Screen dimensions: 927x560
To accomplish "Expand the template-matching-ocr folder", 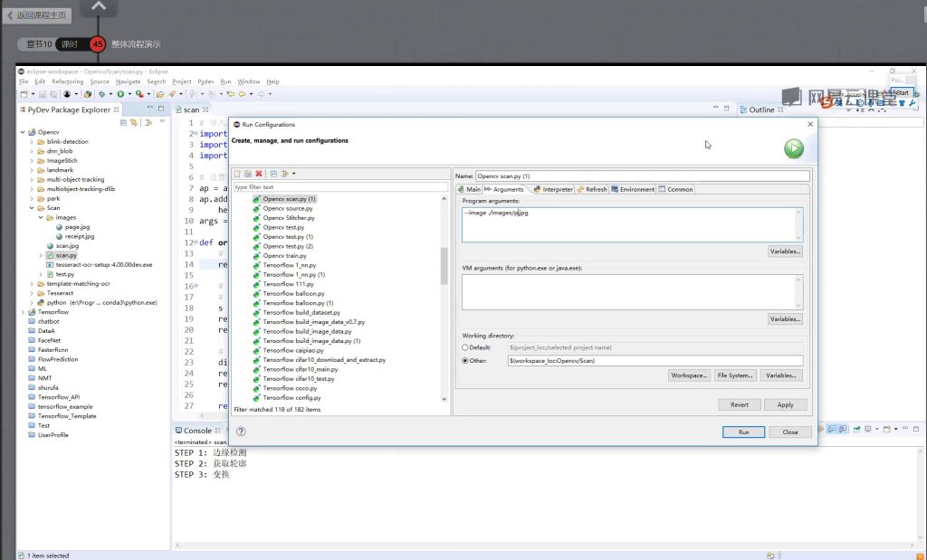I will pos(32,283).
